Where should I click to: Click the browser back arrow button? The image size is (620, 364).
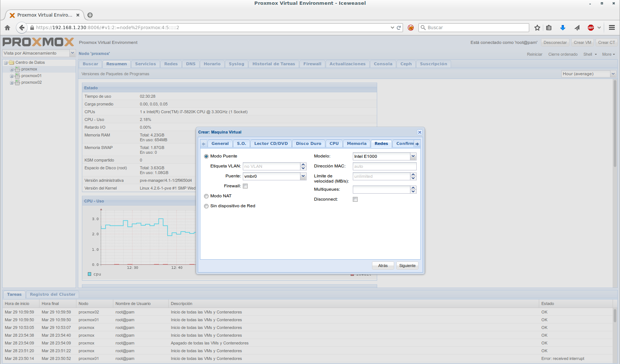pos(22,28)
